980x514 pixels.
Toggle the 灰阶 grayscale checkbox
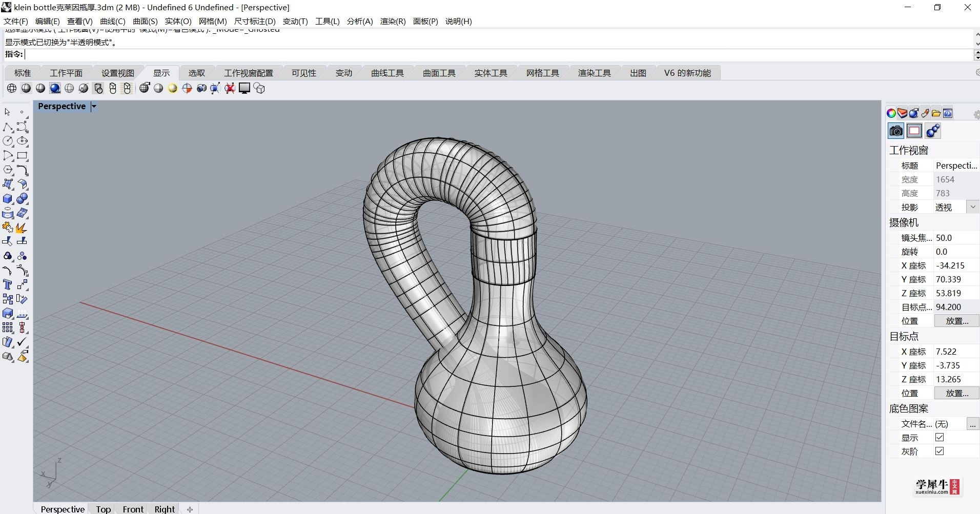coord(940,451)
